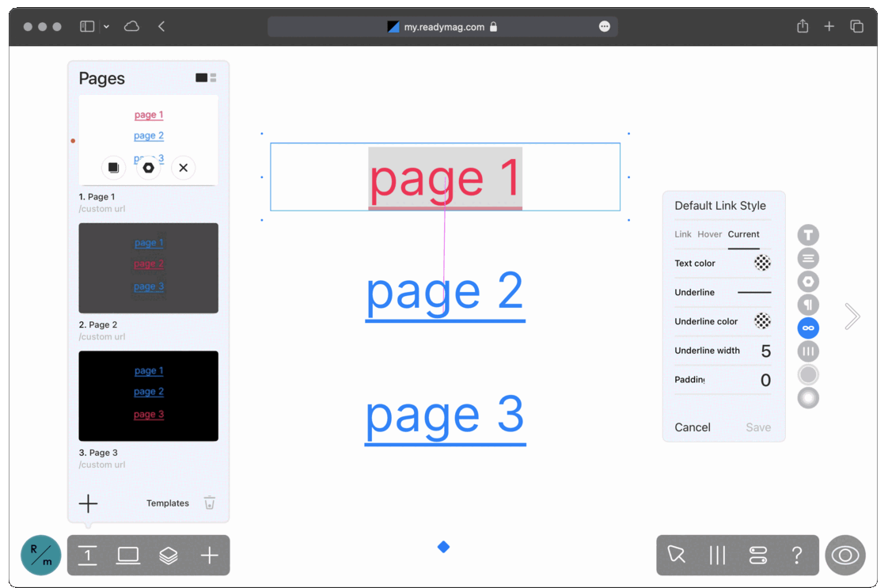Viewport: 888px width, 588px height.
Task: Click Safari sidebar toggle icon
Action: 87,27
